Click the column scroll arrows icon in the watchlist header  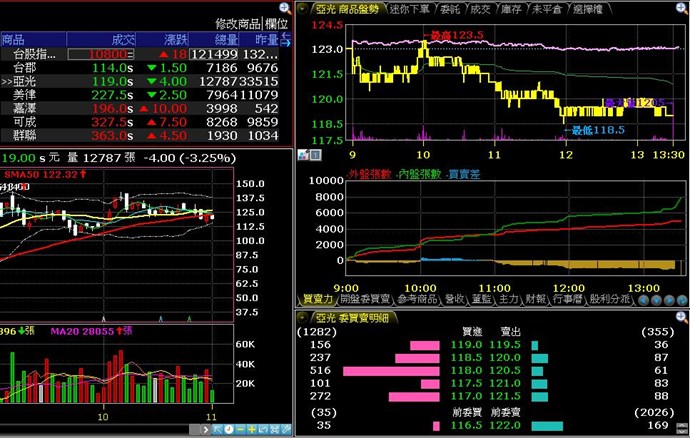pyautogui.click(x=284, y=40)
